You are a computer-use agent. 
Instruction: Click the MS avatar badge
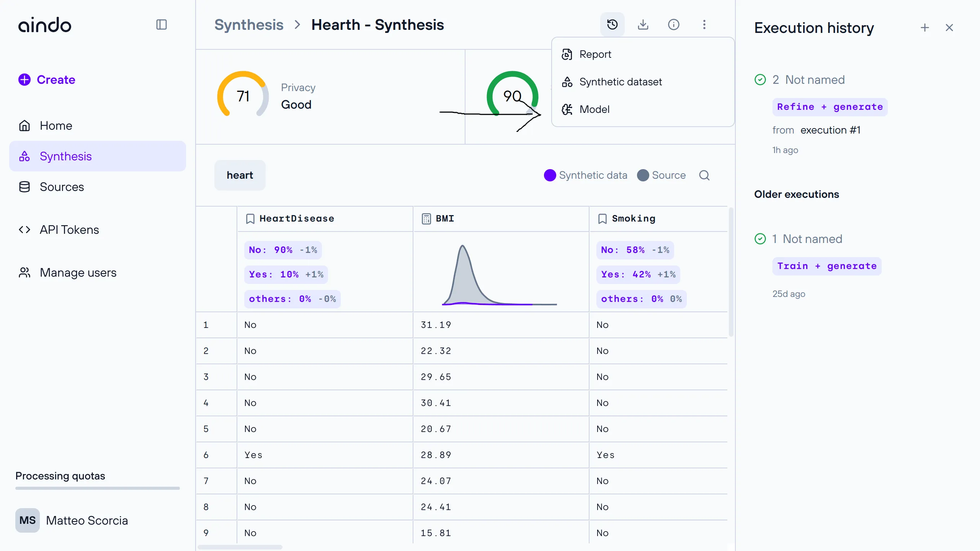point(28,520)
